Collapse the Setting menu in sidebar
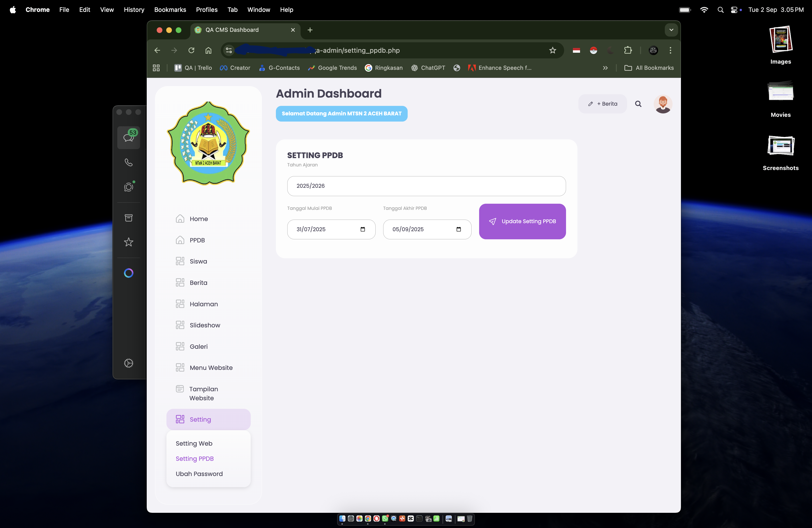812x528 pixels. tap(208, 419)
